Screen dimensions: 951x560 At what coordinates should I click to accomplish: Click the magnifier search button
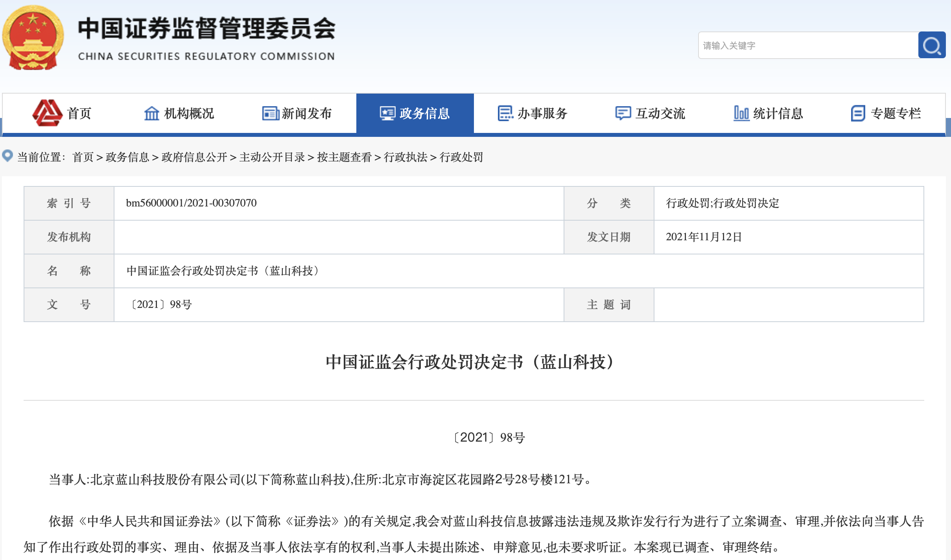pyautogui.click(x=931, y=45)
